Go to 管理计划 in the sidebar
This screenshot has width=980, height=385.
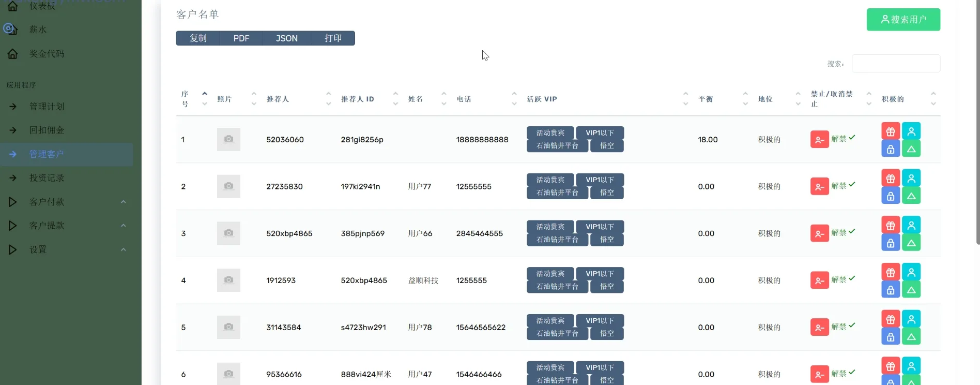click(x=47, y=107)
